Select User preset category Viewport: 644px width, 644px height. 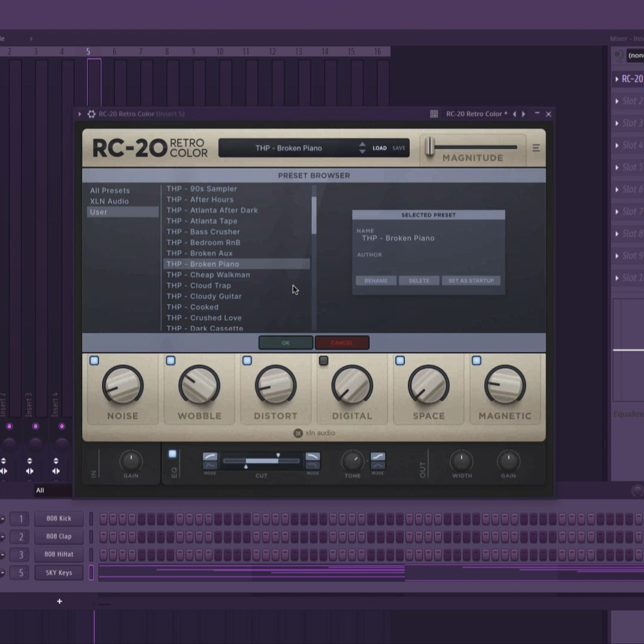point(122,212)
